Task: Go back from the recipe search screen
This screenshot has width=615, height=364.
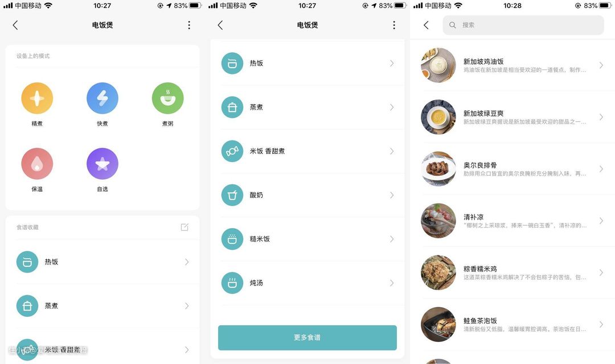Action: tap(427, 25)
